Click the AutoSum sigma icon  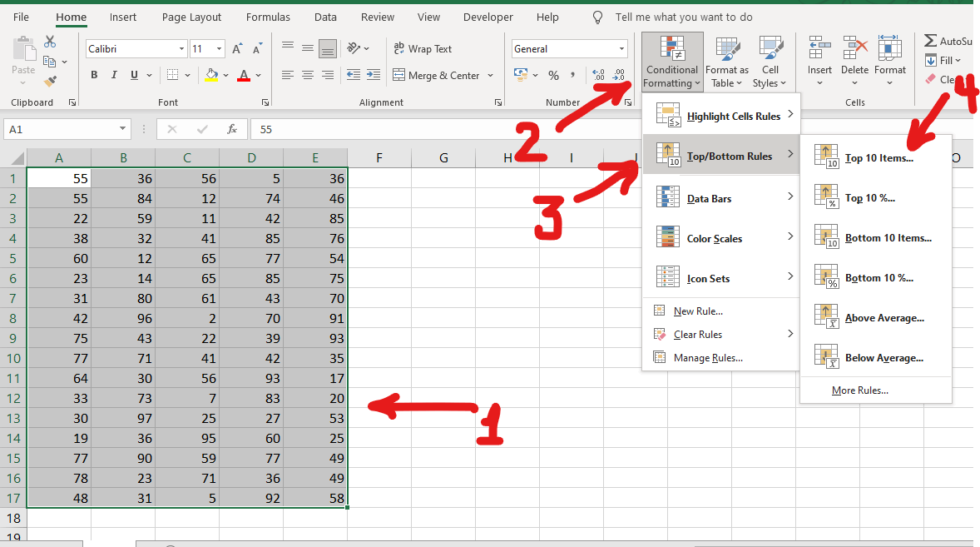tap(930, 41)
